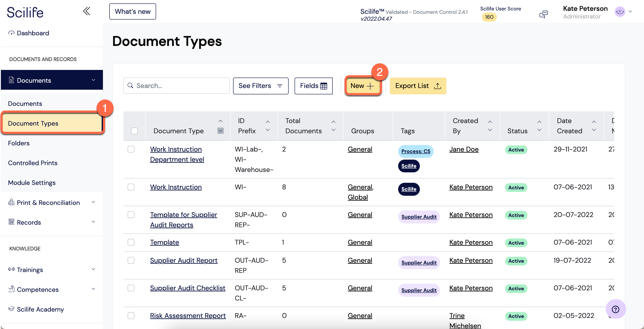Select the Supplier Audit Report row checkbox
This screenshot has width=644, height=329.
click(131, 260)
